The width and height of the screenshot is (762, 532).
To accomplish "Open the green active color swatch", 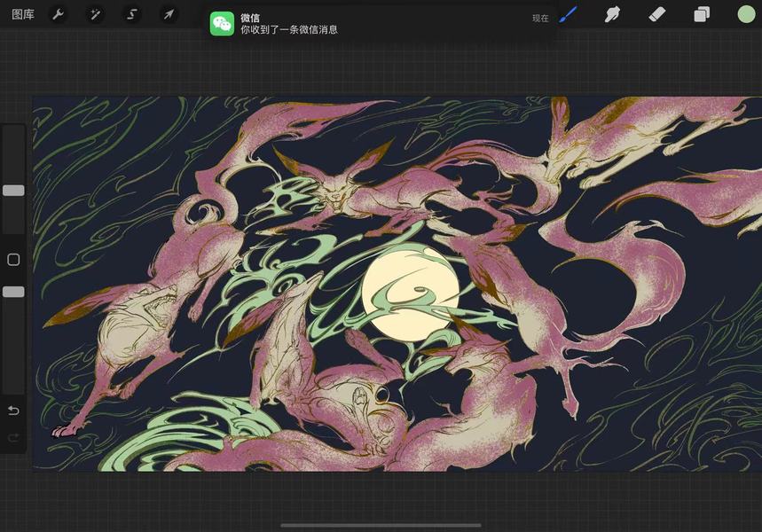I will click(746, 14).
